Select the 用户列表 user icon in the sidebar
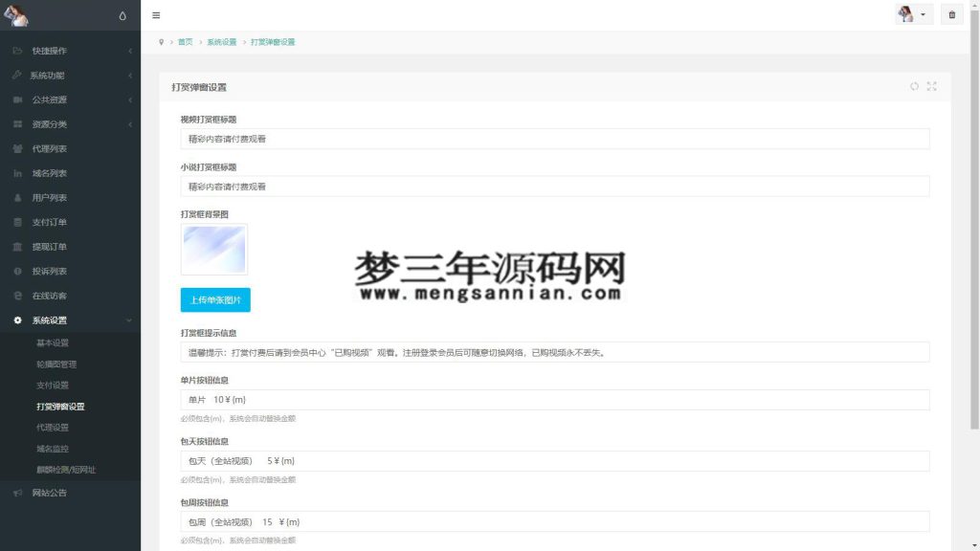Viewport: 980px width, 551px height. click(15, 198)
